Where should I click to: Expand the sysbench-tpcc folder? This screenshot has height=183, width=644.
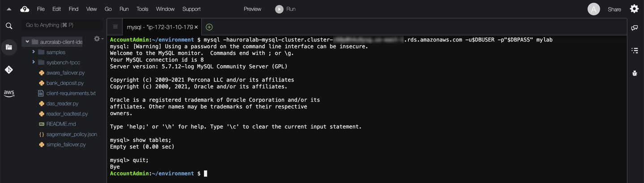click(x=34, y=62)
